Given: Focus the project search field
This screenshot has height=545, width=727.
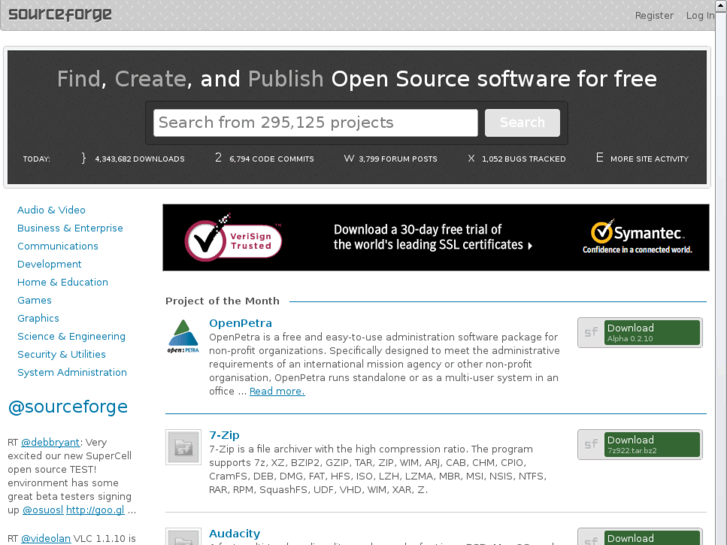Looking at the screenshot, I should pos(315,123).
